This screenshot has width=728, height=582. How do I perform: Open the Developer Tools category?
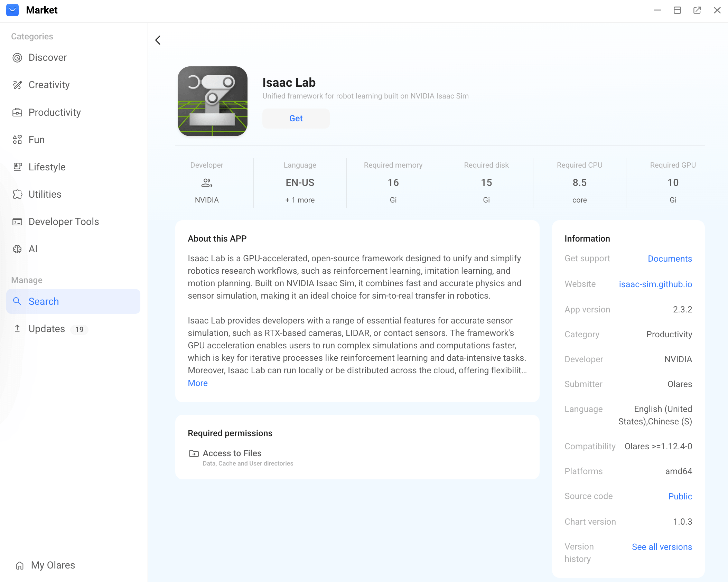click(73, 222)
